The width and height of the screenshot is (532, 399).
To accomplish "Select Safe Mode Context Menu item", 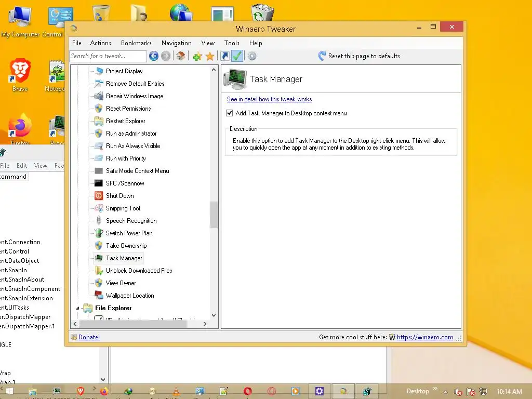I will tap(137, 171).
